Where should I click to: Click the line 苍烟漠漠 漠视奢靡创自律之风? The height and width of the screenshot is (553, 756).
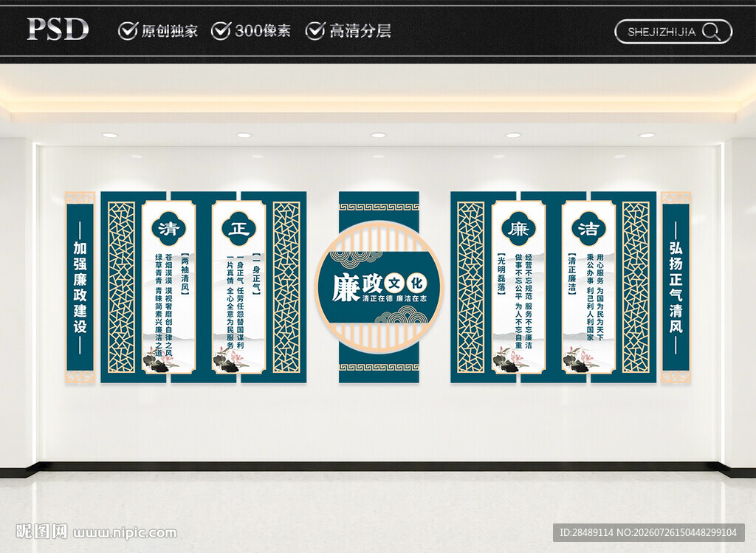click(169, 306)
